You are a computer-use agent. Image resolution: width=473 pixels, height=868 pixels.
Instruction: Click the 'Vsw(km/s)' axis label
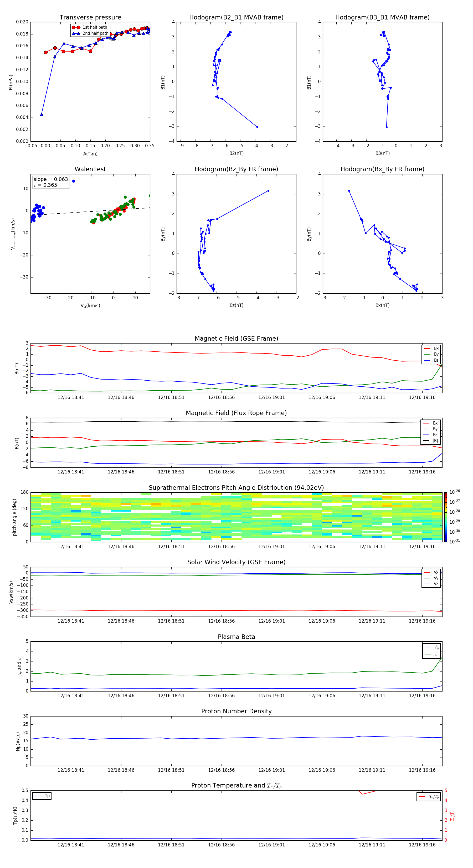(x=11, y=592)
